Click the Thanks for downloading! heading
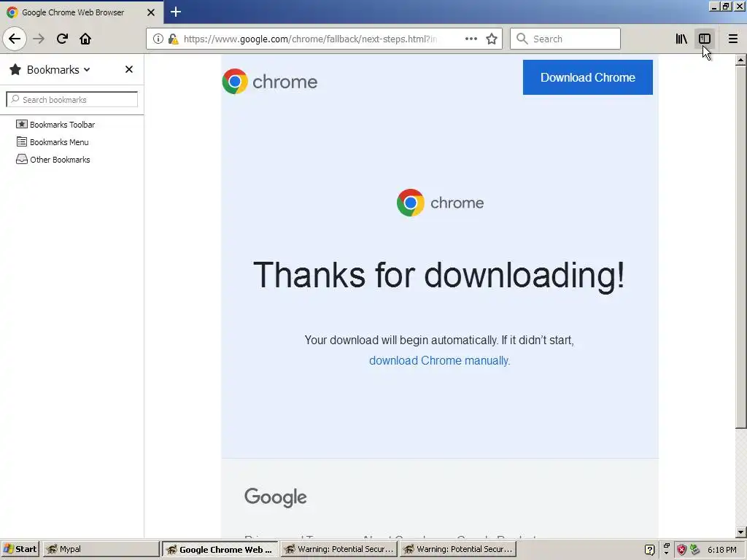This screenshot has width=747, height=560. point(438,275)
